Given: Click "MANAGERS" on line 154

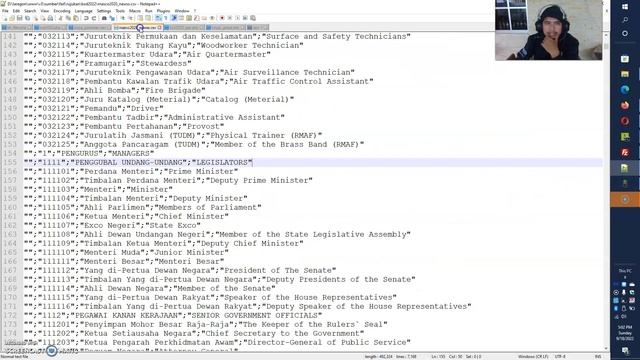Looking at the screenshot, I should 130,153.
